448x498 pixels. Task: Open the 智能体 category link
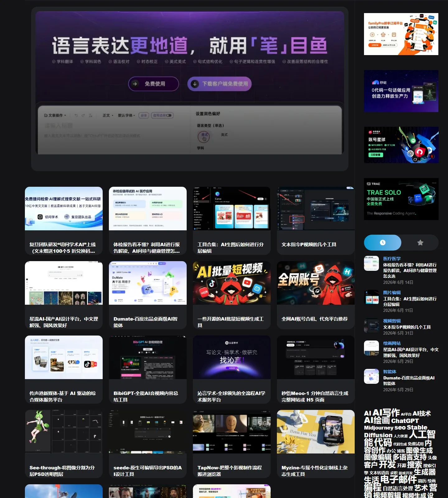[x=390, y=372]
